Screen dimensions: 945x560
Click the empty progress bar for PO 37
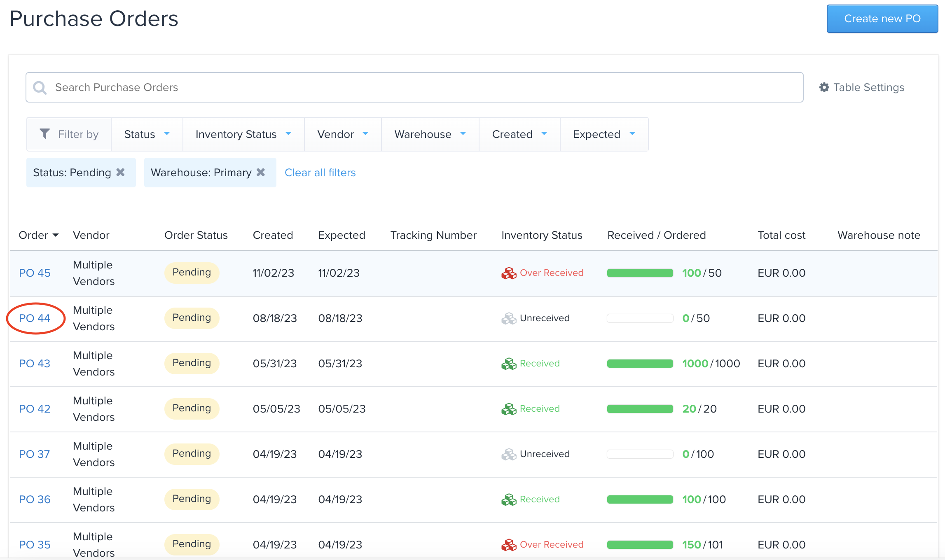(x=640, y=454)
